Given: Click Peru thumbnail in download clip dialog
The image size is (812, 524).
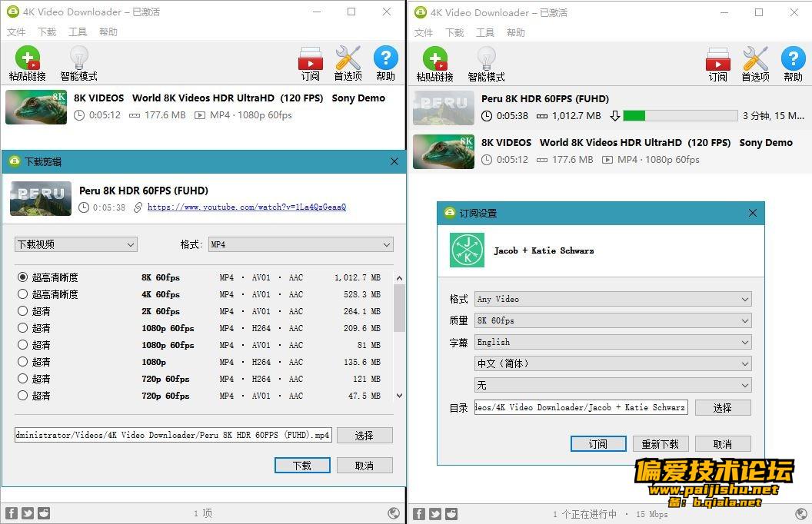Looking at the screenshot, I should click(41, 198).
